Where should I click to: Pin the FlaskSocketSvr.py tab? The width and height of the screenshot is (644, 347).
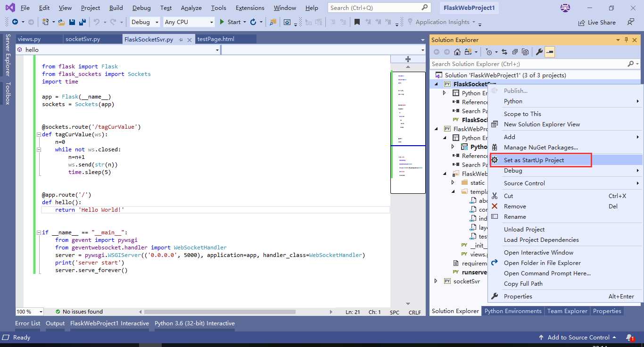click(x=181, y=40)
